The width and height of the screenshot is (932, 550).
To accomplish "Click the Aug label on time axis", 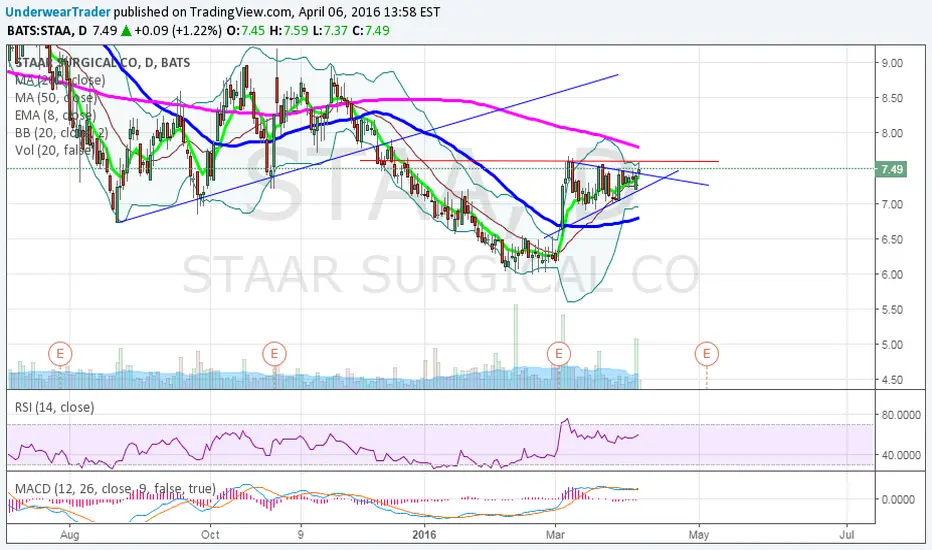I will tap(70, 535).
